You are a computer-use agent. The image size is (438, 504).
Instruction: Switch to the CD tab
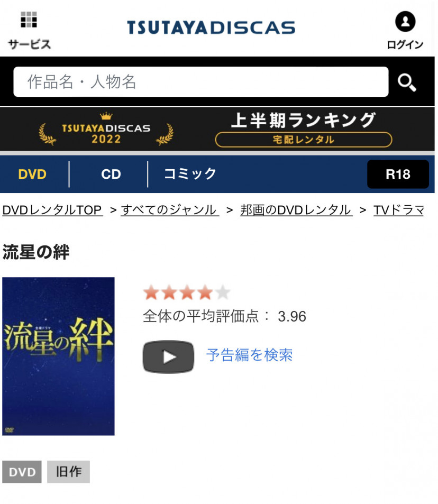pyautogui.click(x=111, y=174)
